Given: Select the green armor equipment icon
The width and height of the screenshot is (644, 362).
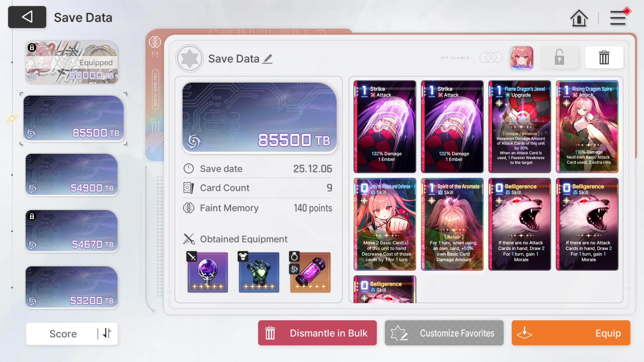Looking at the screenshot, I should coord(259,272).
